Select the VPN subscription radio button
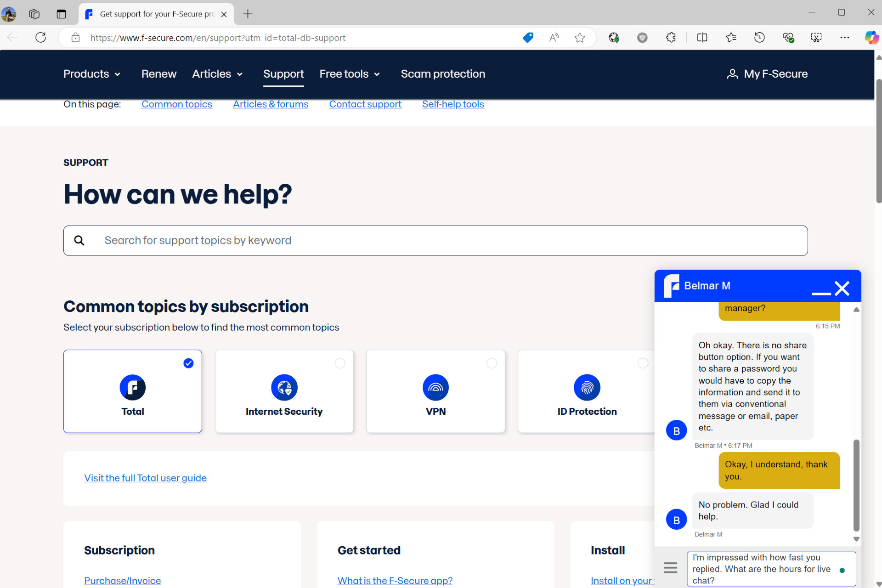 (492, 362)
